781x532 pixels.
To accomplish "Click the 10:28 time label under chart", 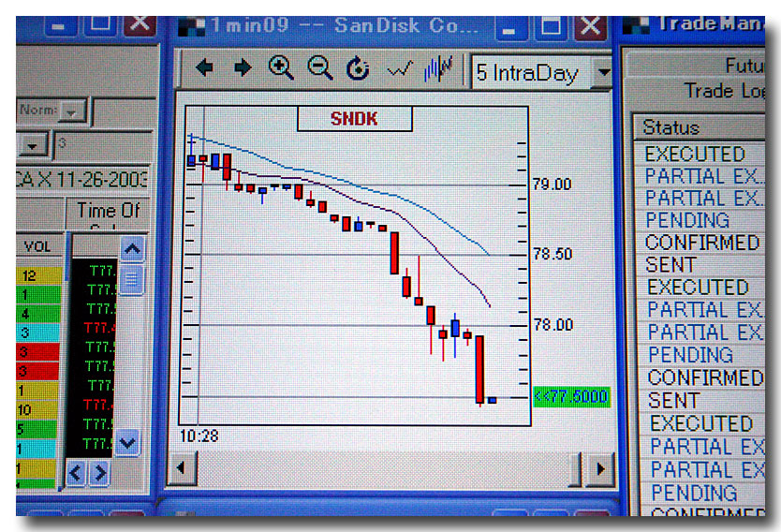I will [x=199, y=436].
